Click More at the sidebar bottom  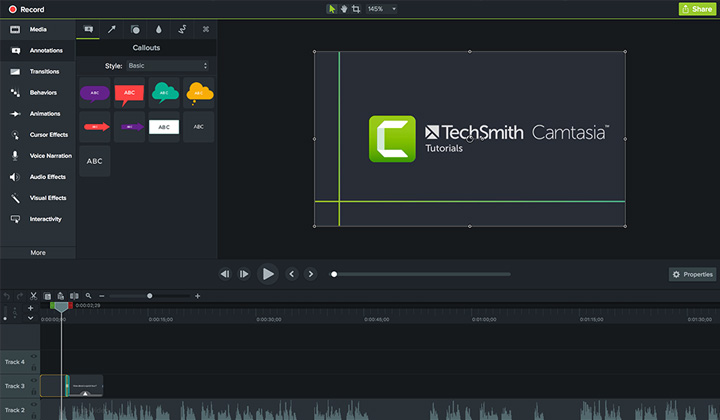tap(38, 252)
